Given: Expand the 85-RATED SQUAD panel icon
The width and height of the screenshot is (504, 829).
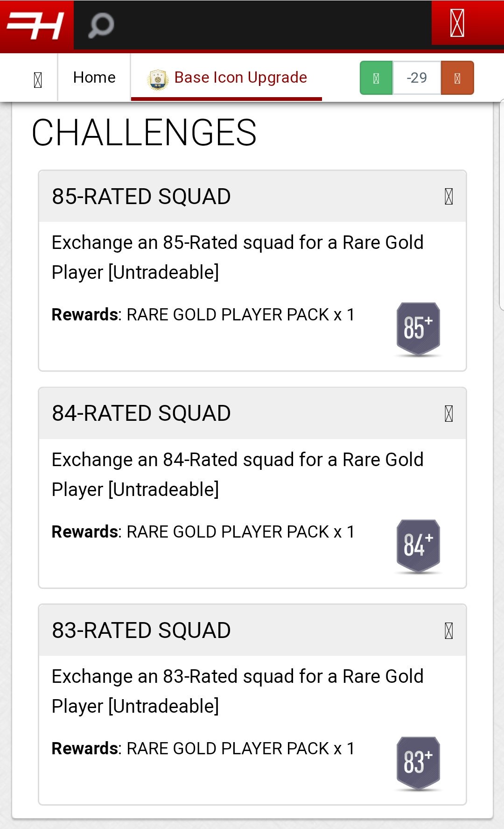Looking at the screenshot, I should (448, 197).
